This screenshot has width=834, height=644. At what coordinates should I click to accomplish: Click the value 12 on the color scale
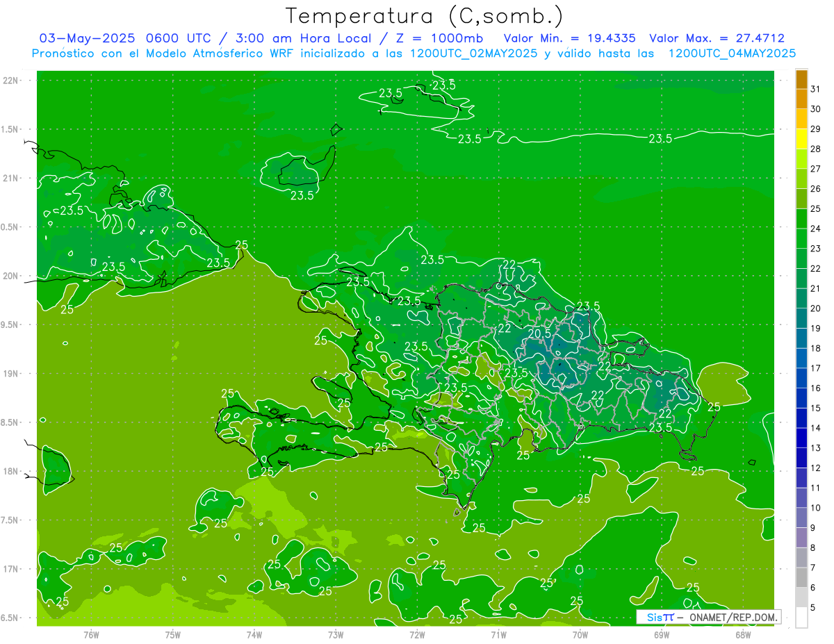816,468
